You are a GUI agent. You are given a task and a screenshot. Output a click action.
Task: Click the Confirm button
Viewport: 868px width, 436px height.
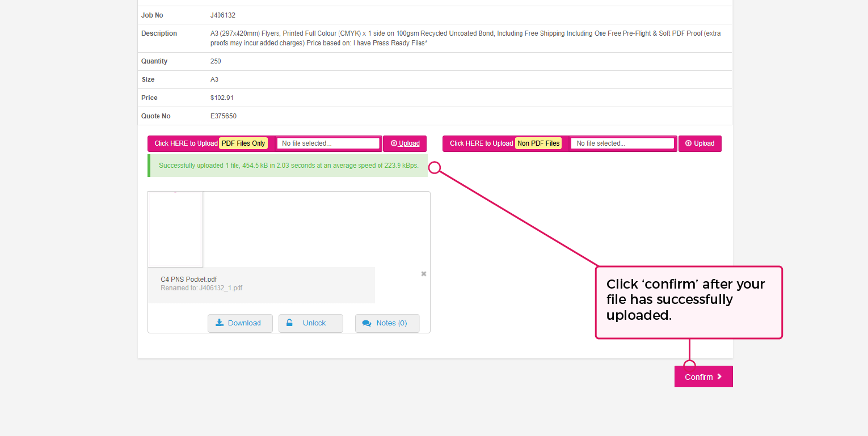703,377
